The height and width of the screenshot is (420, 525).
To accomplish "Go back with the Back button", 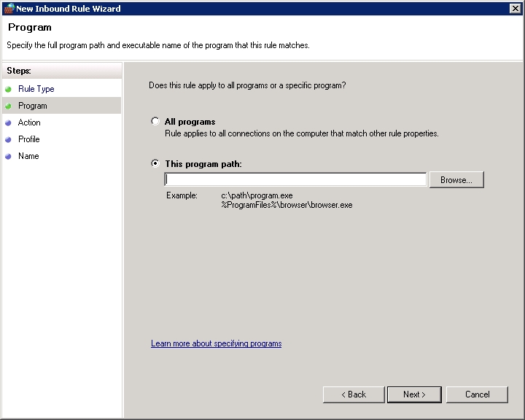I will point(354,394).
